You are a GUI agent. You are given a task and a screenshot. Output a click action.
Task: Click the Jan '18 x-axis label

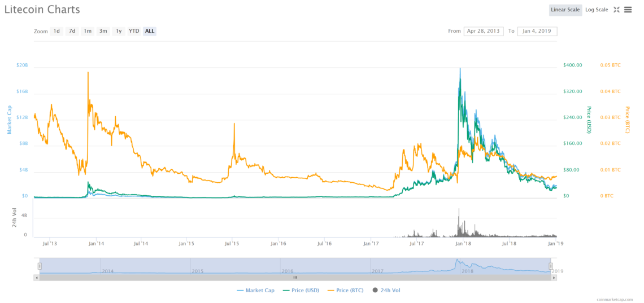(x=463, y=243)
